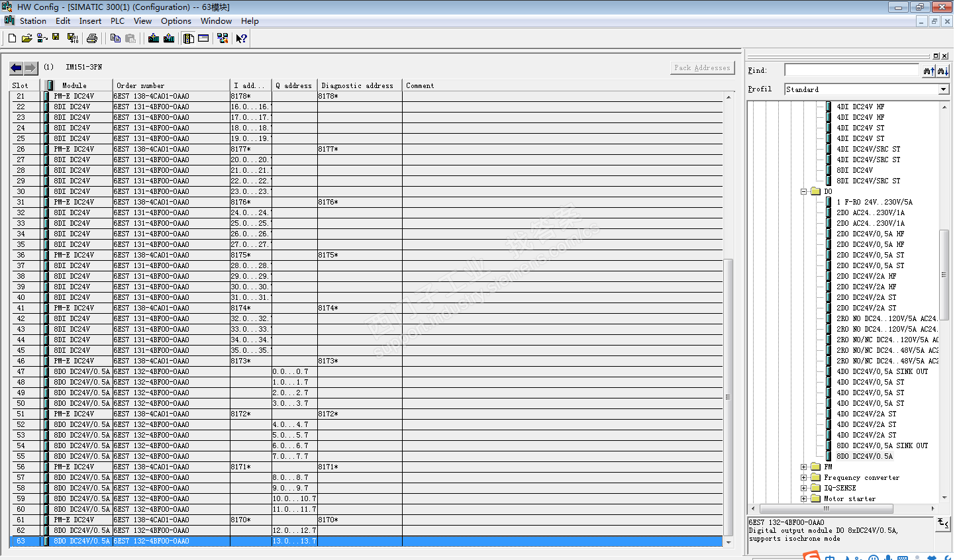Click the Diagnostic address column header
Image resolution: width=959 pixels, height=560 pixels.
[x=359, y=85]
